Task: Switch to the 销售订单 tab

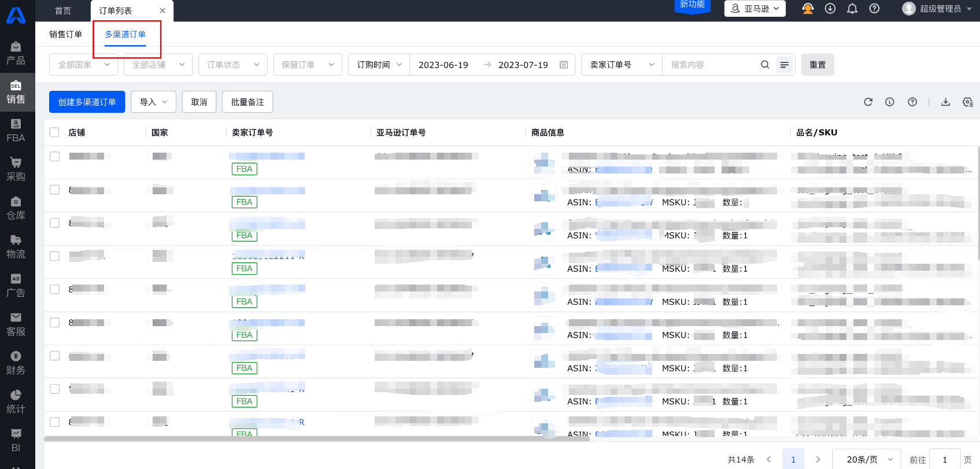Action: (x=65, y=34)
